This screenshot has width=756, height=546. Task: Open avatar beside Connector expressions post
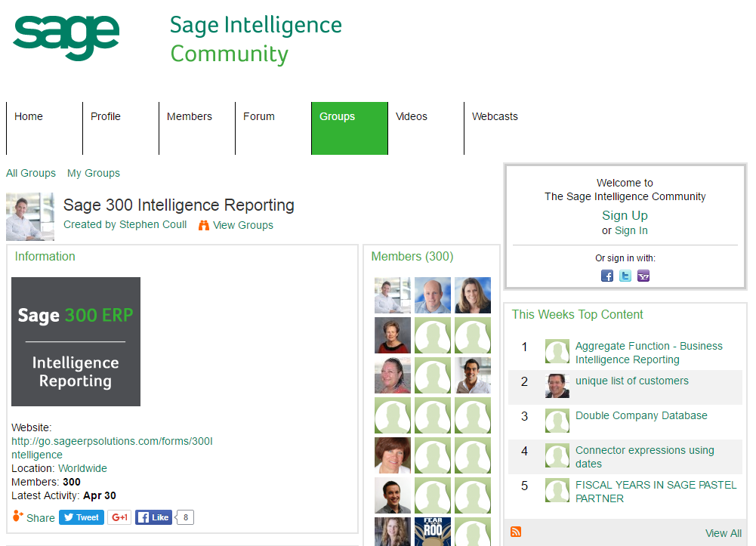tap(557, 455)
